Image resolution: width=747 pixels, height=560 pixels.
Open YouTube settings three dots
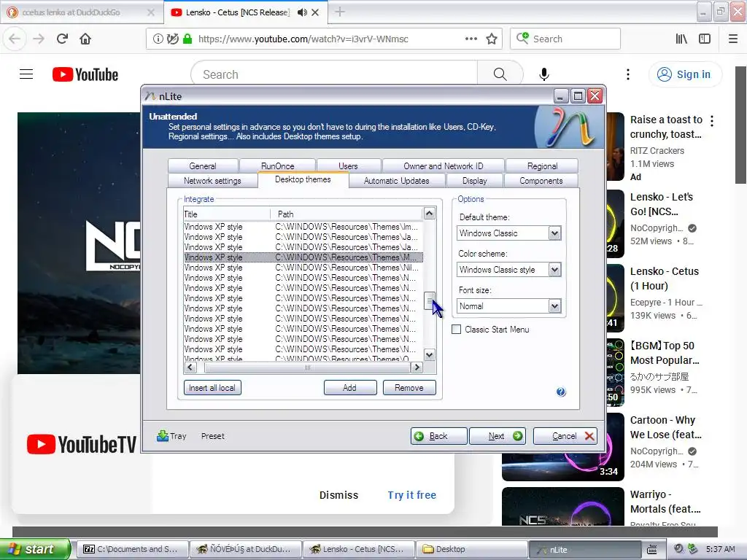tap(628, 74)
